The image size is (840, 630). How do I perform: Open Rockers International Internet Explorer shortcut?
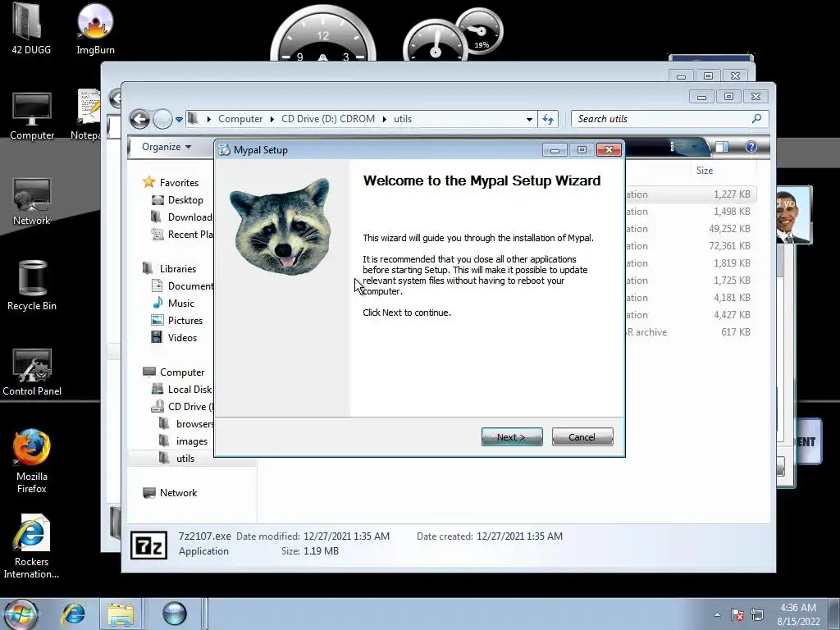coord(32,546)
